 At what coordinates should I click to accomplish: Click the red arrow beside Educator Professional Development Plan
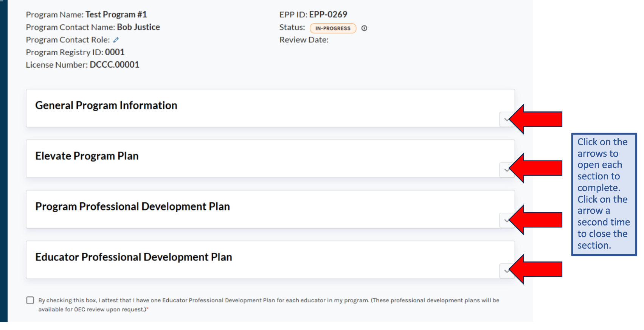coord(536,269)
